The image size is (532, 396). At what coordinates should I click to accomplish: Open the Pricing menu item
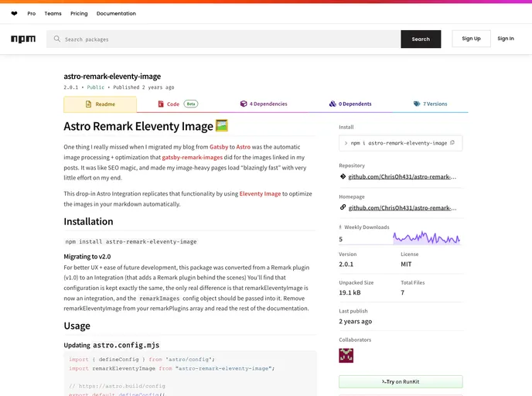tap(79, 14)
